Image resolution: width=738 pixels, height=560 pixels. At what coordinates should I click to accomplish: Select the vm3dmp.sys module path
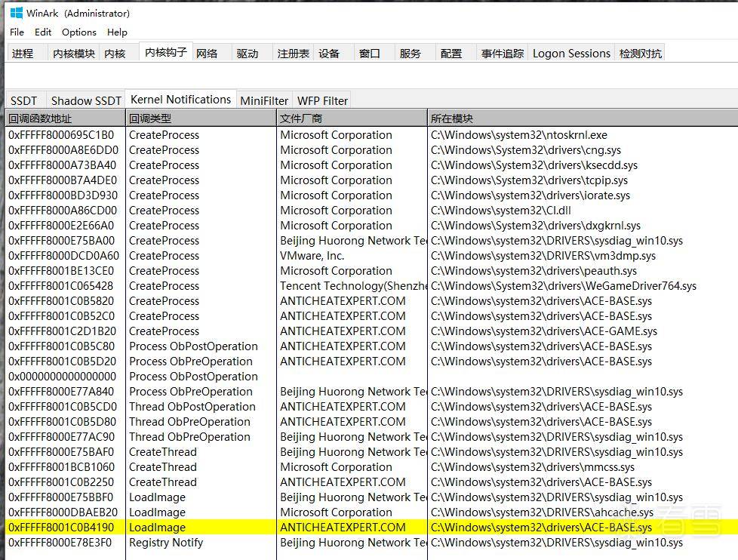tap(543, 256)
